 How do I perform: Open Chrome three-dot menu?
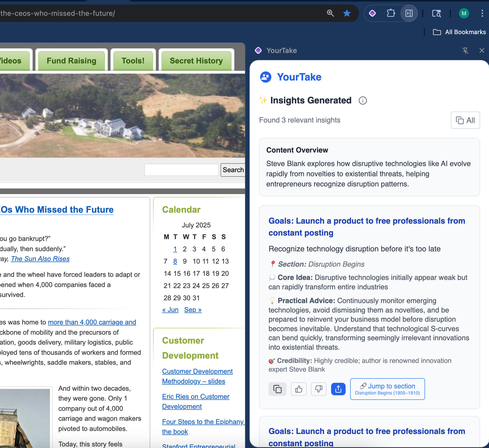point(482,13)
